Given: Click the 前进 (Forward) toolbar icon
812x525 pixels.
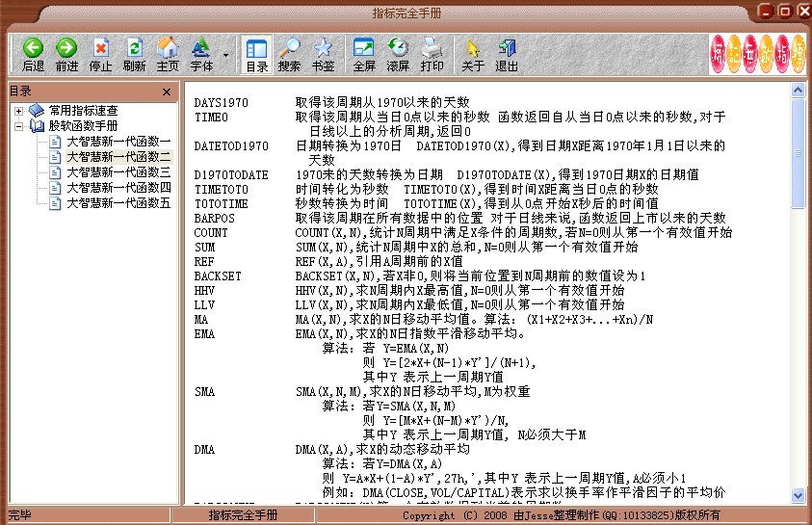Looking at the screenshot, I should point(66,54).
